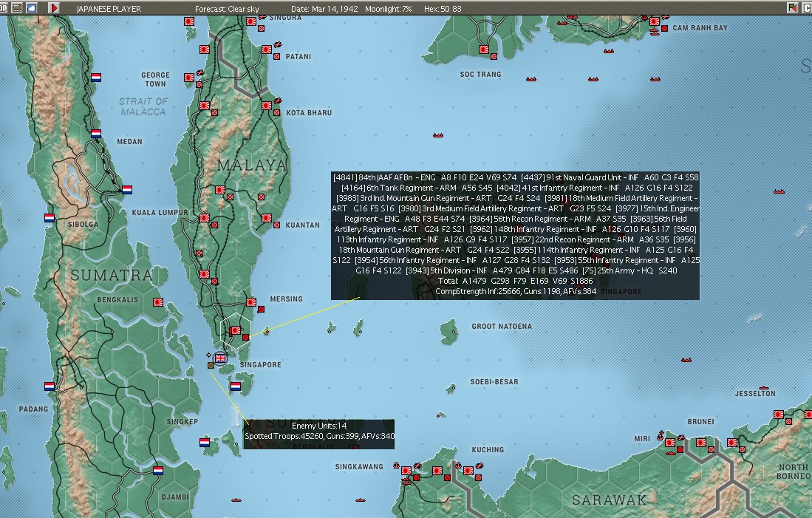812x518 pixels.
Task: Select the Japanese base at Brunei
Action: click(x=700, y=443)
